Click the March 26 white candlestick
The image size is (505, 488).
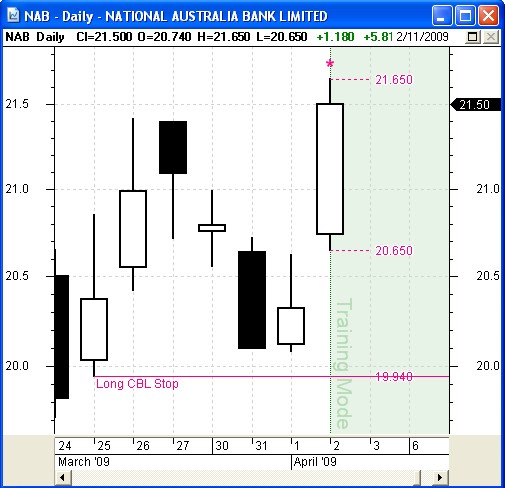pos(133,229)
